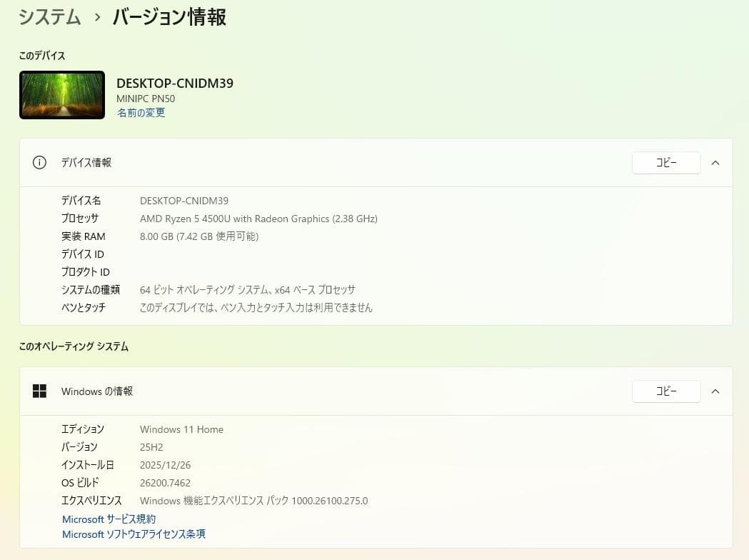Click the デバイス情報 section header text
The width and height of the screenshot is (749, 560).
click(86, 162)
